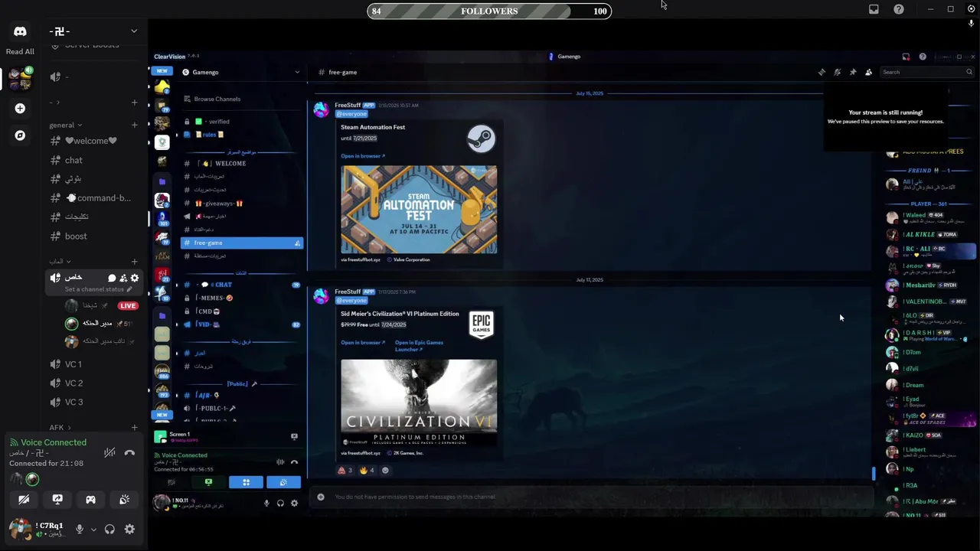Click the Civilization VI Platinum Edition image
Screen dimensions: 980x551
click(x=419, y=403)
